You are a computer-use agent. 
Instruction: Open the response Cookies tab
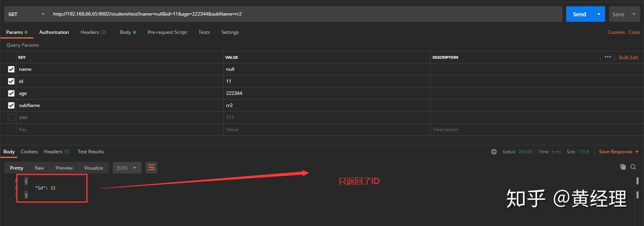pyautogui.click(x=29, y=152)
